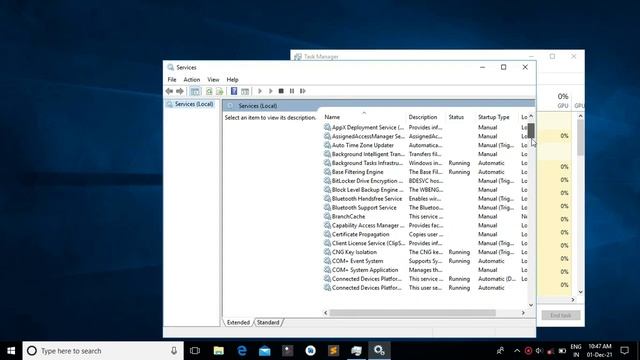The height and width of the screenshot is (360, 640).
Task: Click the horizontal scrollbar thumb in Services
Action: point(413,313)
